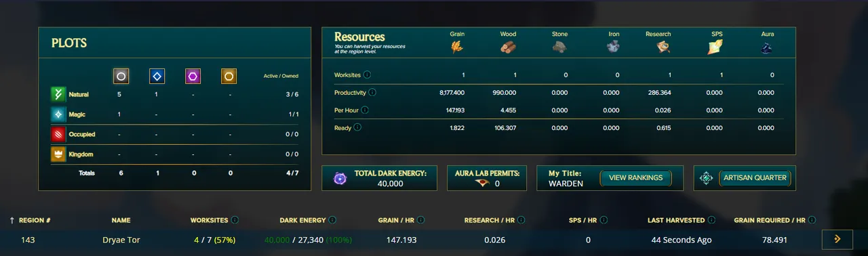Open the ARTISAN QUARTER button
Viewport: 868px width, 256px height.
point(755,178)
